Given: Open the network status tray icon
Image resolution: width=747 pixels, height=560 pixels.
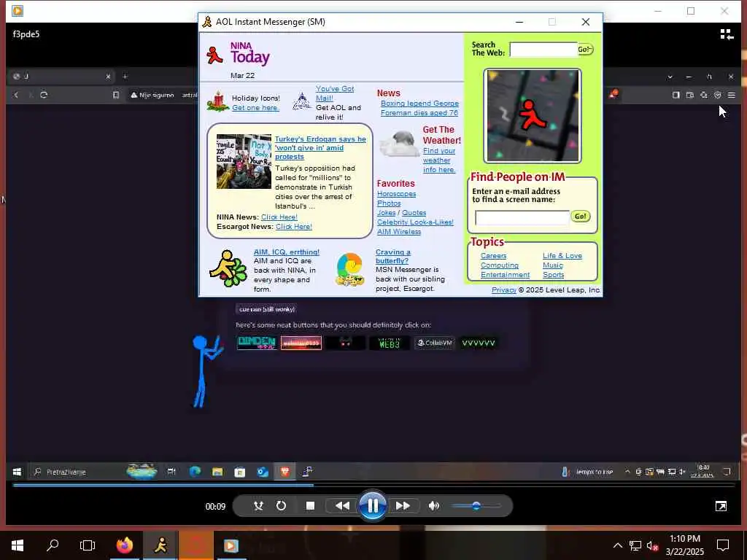Looking at the screenshot, I should (x=635, y=545).
